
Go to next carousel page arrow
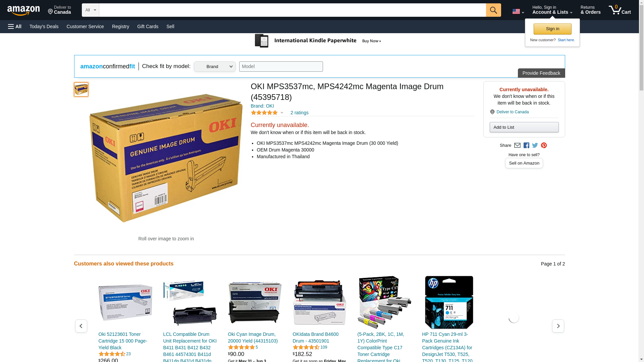558,326
